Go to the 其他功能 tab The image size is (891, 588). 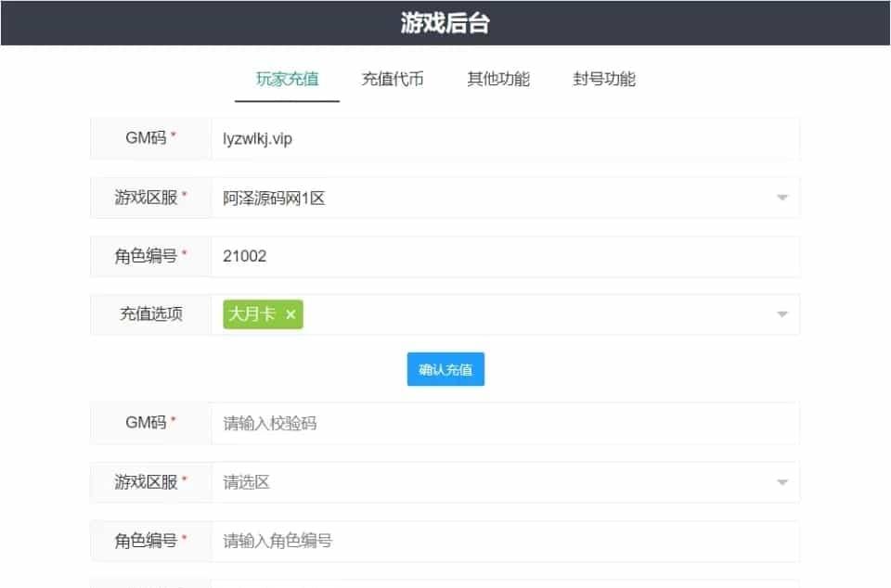click(x=498, y=79)
